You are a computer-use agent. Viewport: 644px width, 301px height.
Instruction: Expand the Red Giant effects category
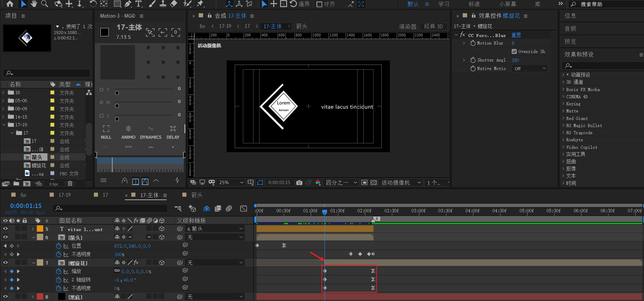[x=563, y=118]
